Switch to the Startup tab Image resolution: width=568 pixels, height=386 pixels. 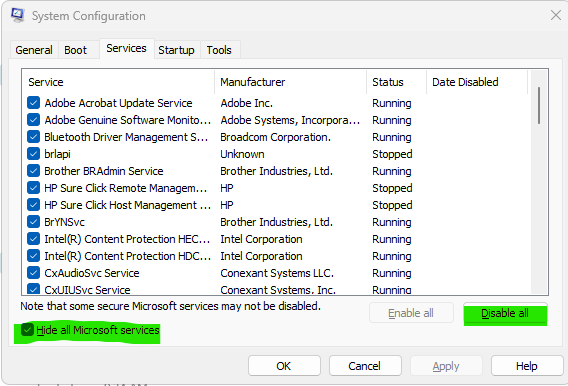tap(176, 50)
